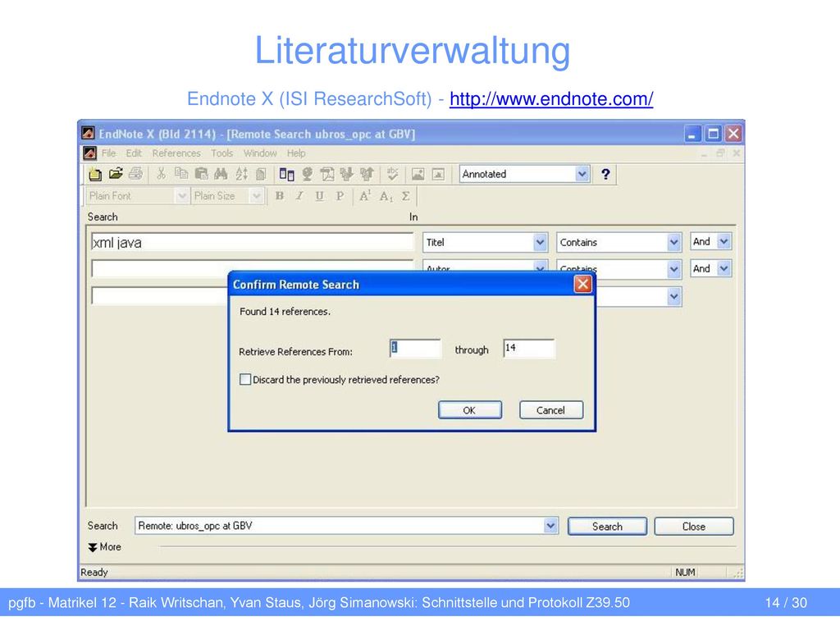Collapse the More search options expander

[104, 547]
